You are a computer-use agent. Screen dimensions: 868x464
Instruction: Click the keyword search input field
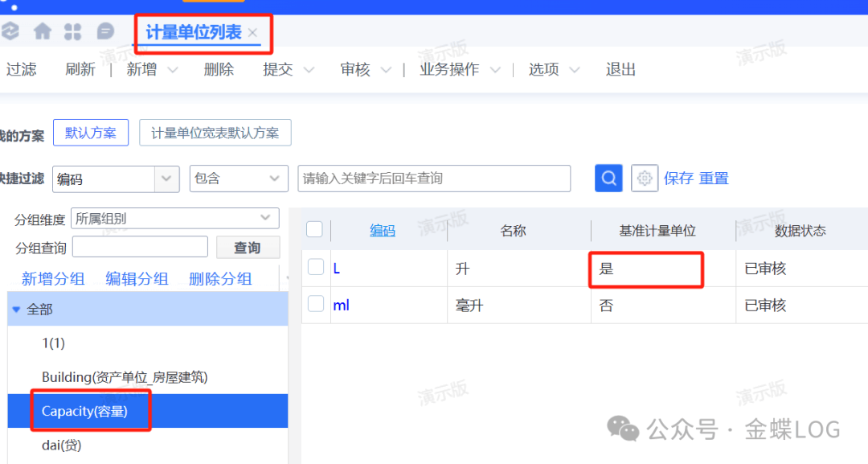434,179
